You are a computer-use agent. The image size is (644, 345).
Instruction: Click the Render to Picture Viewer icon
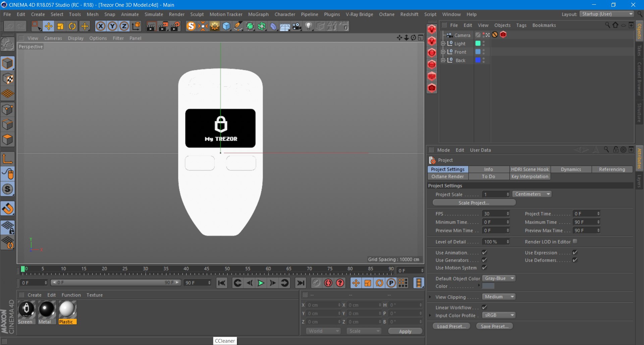163,26
